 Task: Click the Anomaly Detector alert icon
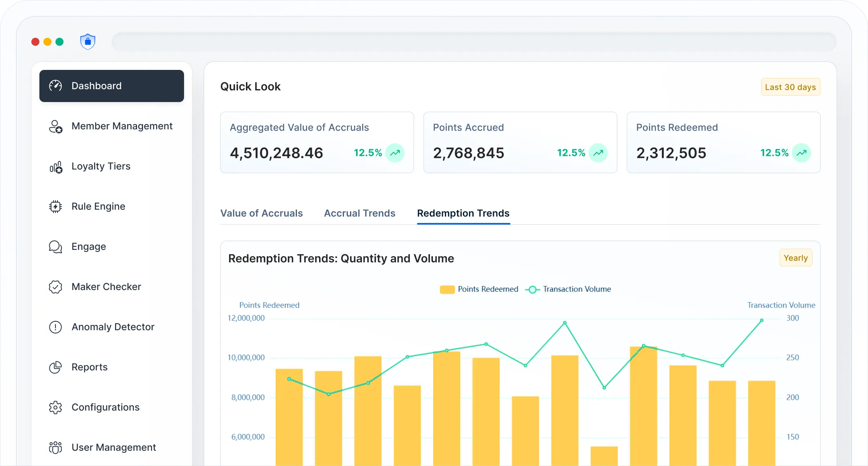[55, 327]
